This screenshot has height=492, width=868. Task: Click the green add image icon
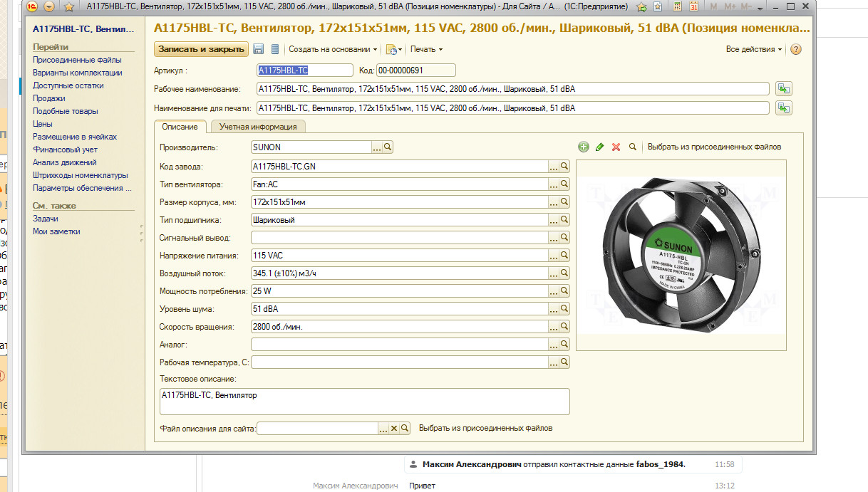click(x=584, y=147)
